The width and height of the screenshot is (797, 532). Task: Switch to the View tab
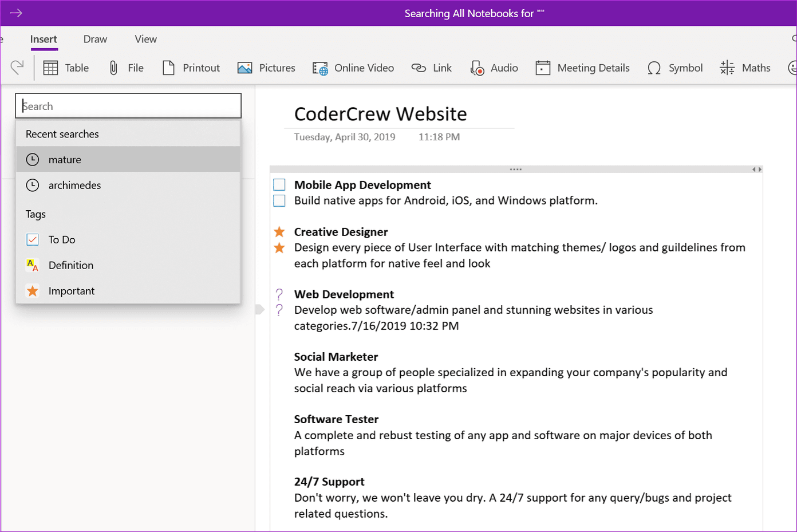145,39
